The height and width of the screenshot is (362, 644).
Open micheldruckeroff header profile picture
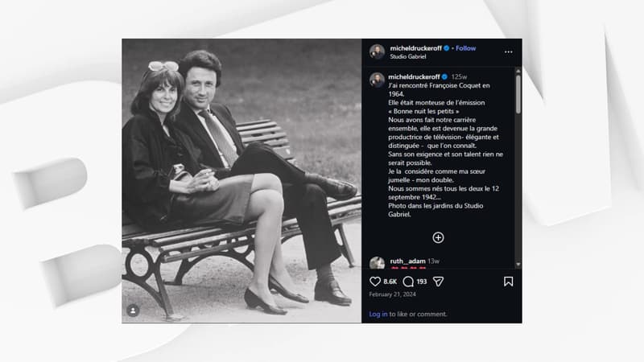(377, 52)
